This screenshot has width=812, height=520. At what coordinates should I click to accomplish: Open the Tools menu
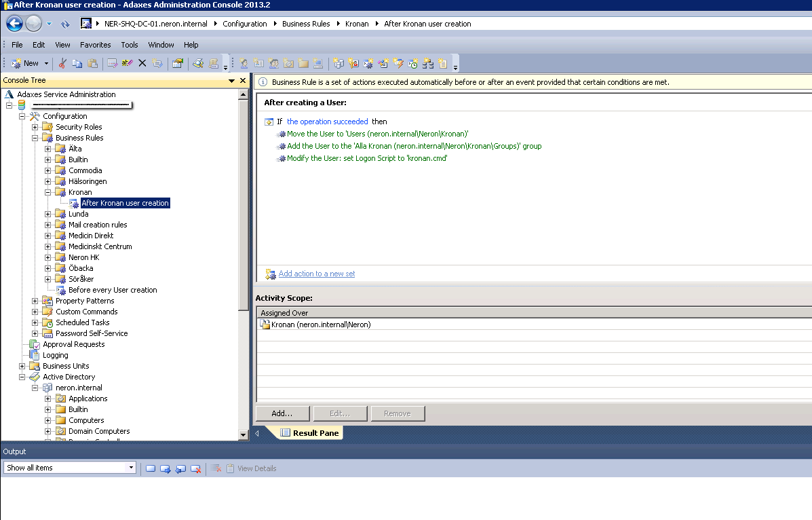tap(130, 45)
